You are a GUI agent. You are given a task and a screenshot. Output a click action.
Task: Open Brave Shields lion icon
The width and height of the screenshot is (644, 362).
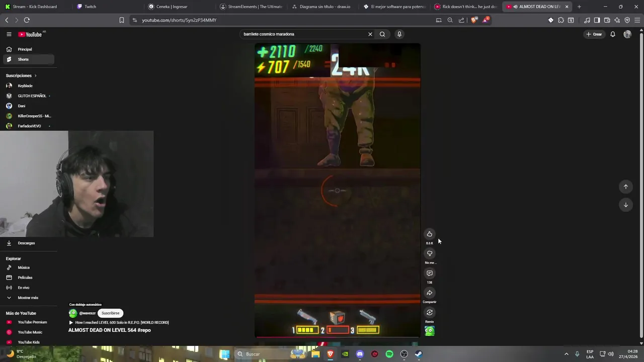point(474,20)
